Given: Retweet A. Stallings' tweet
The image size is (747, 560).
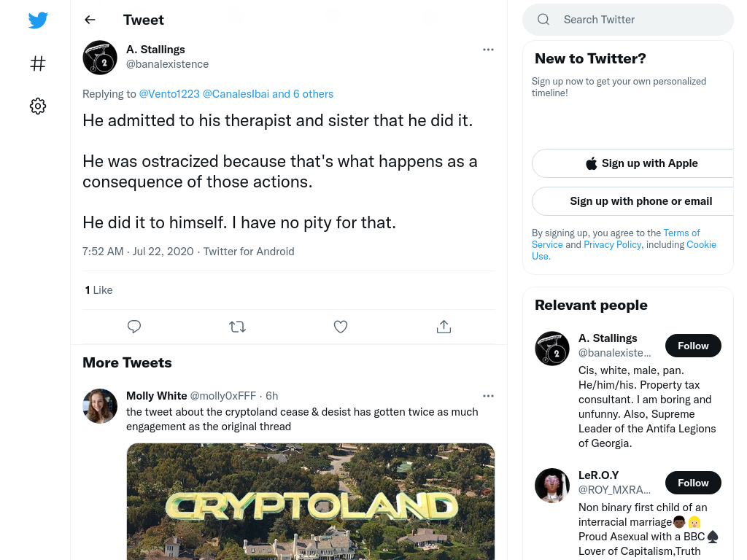Looking at the screenshot, I should pyautogui.click(x=237, y=327).
